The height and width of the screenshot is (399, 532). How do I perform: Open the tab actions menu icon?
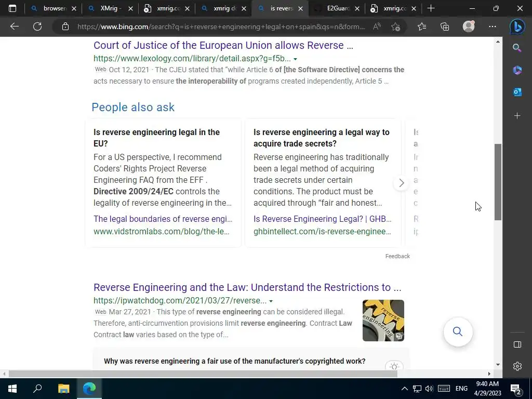click(12, 8)
